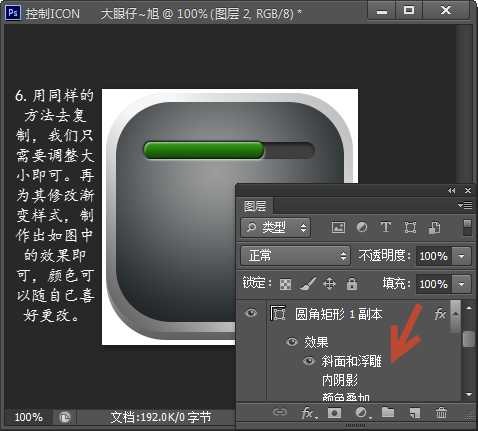Close the layers panel with X
478x431 pixels.
(468, 191)
